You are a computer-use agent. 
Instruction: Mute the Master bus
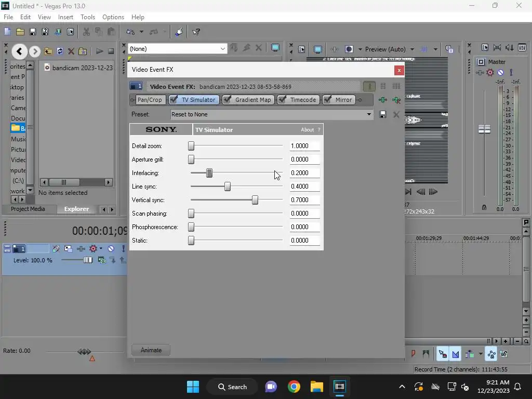[x=501, y=72]
